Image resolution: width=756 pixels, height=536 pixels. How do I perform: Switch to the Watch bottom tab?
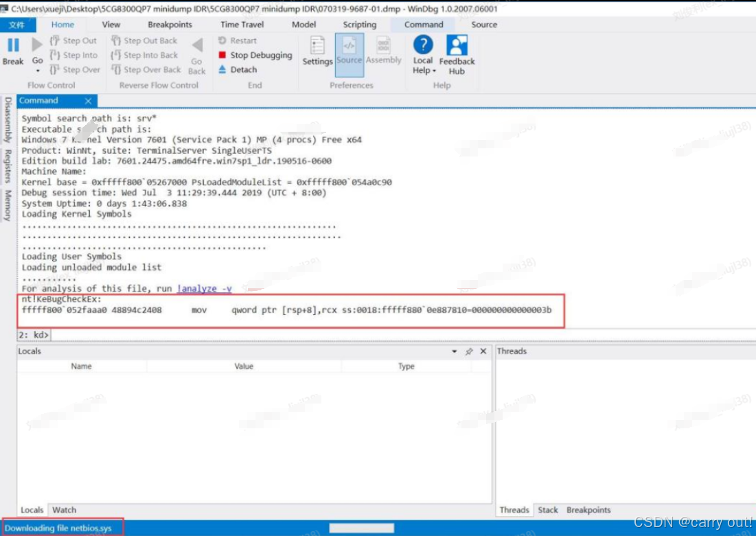pyautogui.click(x=64, y=510)
